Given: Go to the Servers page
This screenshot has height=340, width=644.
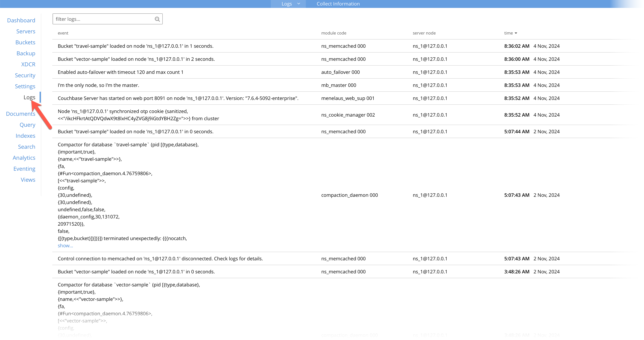Looking at the screenshot, I should click(x=26, y=31).
